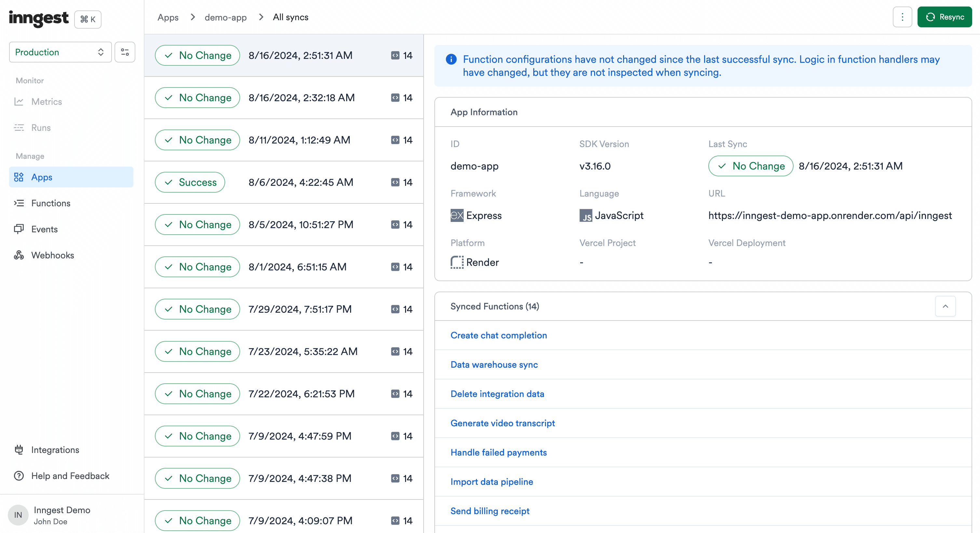Click the three-dot options menu icon

coord(902,17)
